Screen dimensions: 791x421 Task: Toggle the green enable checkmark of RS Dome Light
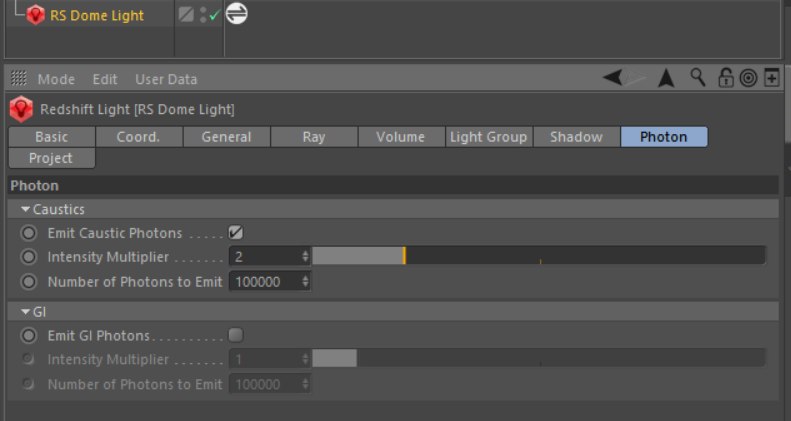click(x=214, y=15)
